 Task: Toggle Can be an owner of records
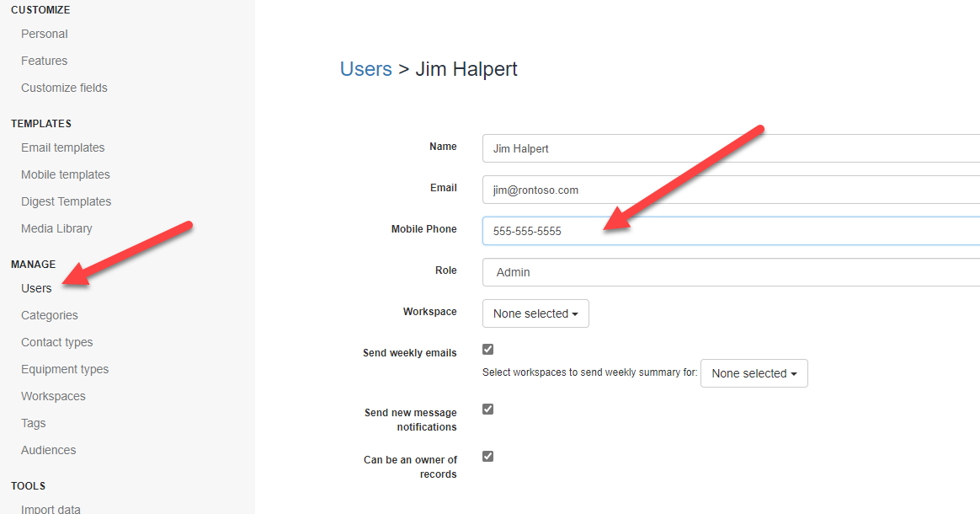[488, 457]
